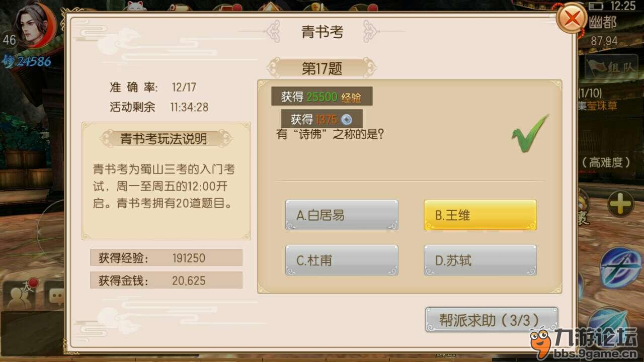
Task: Tap the yellow plus skill button
Action: 620,203
